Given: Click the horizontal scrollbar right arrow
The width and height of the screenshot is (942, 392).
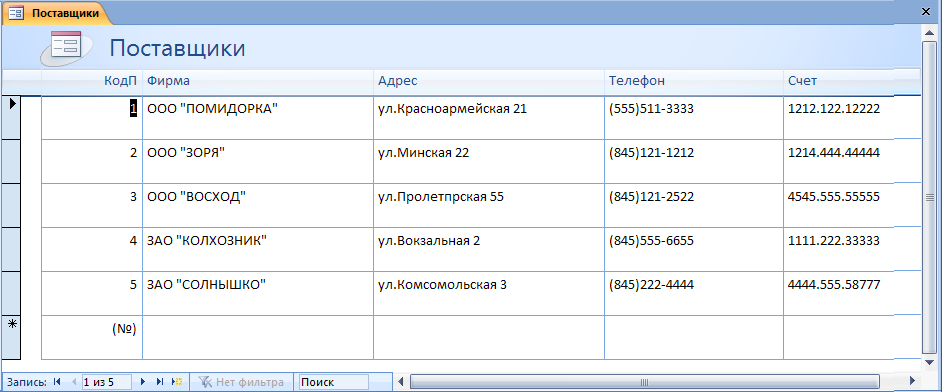Looking at the screenshot, I should (912, 382).
